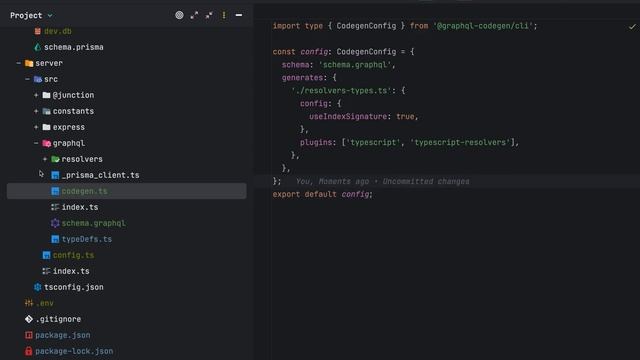Screen dimensions: 640x360
Task: Click the TypeScript icon of _prisma_client.ts
Action: 55,175
